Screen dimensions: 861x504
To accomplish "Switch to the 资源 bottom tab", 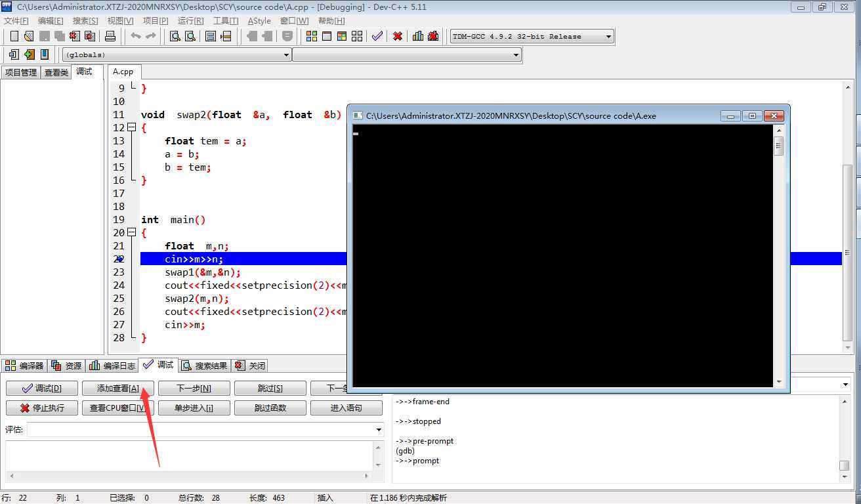I will [67, 366].
